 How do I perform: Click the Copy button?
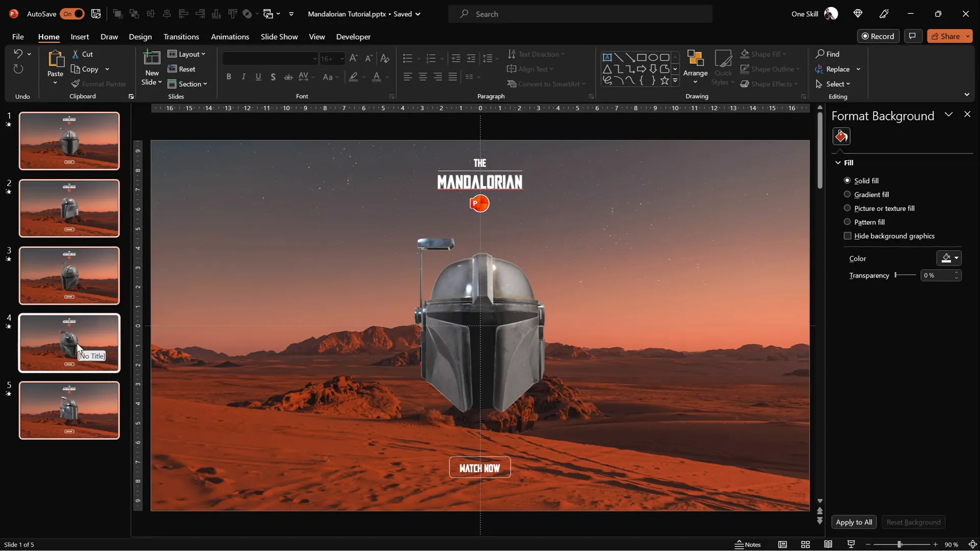coord(85,69)
